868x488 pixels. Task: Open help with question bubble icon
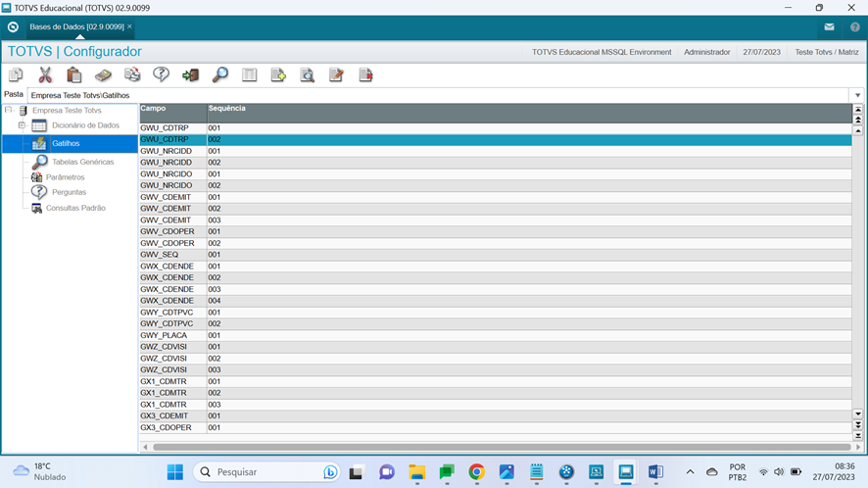[x=161, y=74]
